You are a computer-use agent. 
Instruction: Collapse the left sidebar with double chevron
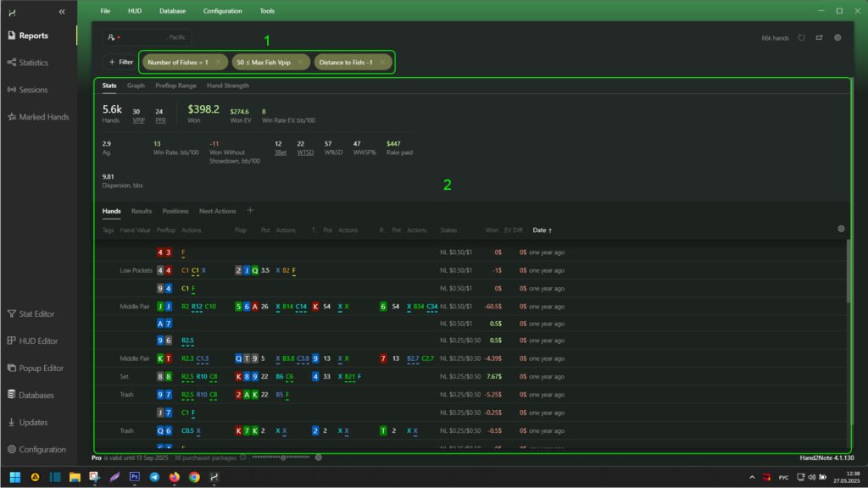click(x=62, y=12)
